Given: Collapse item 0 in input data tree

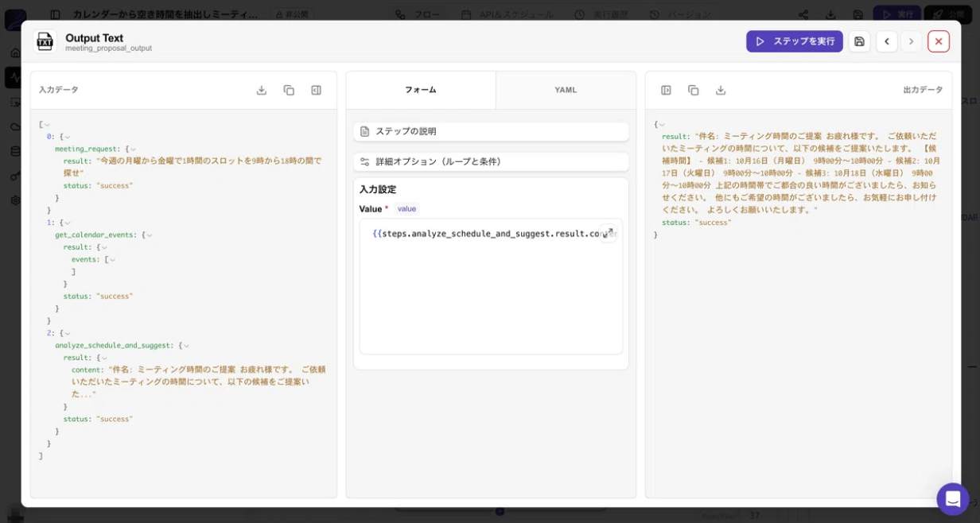Looking at the screenshot, I should click(x=68, y=137).
